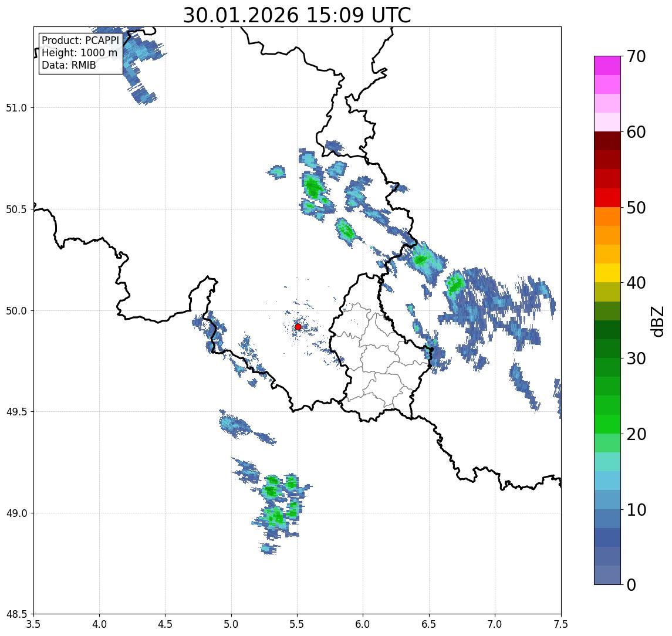Click the bright red colorbar segment above 50
This screenshot has height=636, width=672.
pos(607,198)
